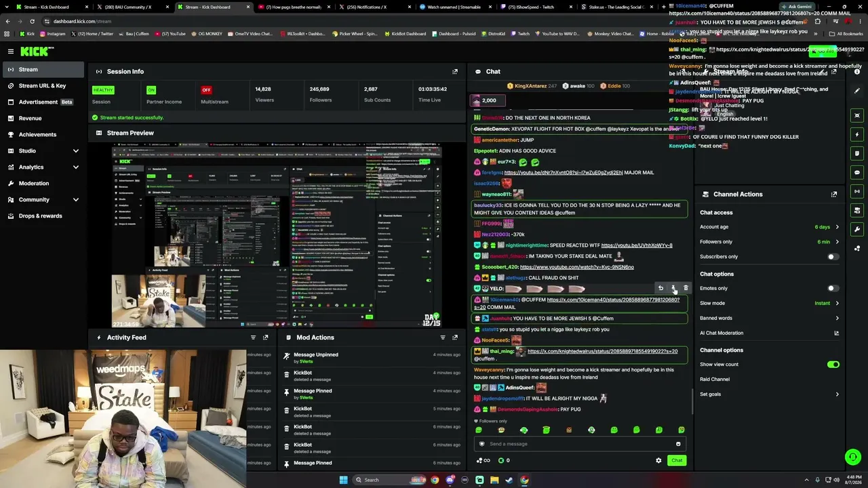Open Chrome from the taskbar
The height and width of the screenshot is (488, 868).
(x=435, y=480)
